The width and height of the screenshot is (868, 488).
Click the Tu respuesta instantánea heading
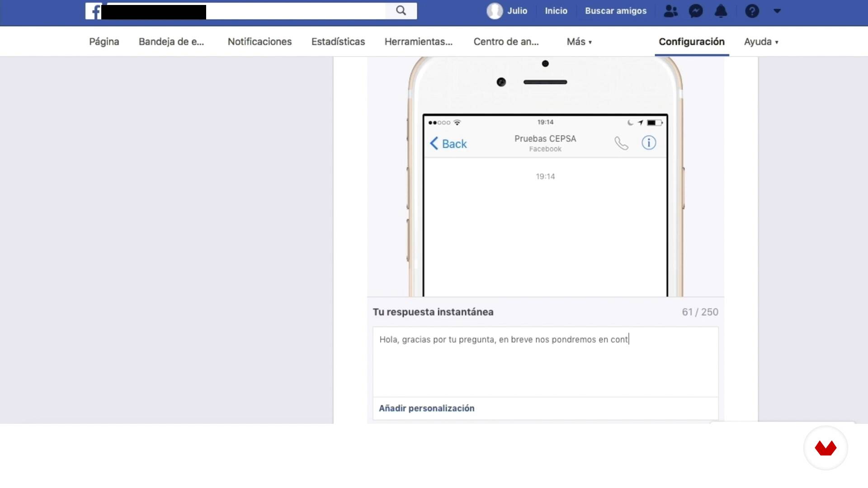coord(433,312)
